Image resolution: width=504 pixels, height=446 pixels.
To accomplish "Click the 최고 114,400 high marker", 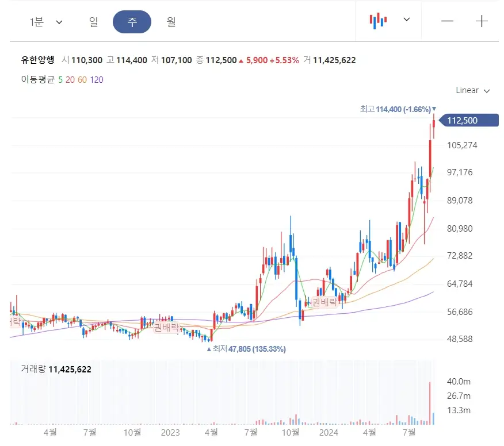I will 399,108.
